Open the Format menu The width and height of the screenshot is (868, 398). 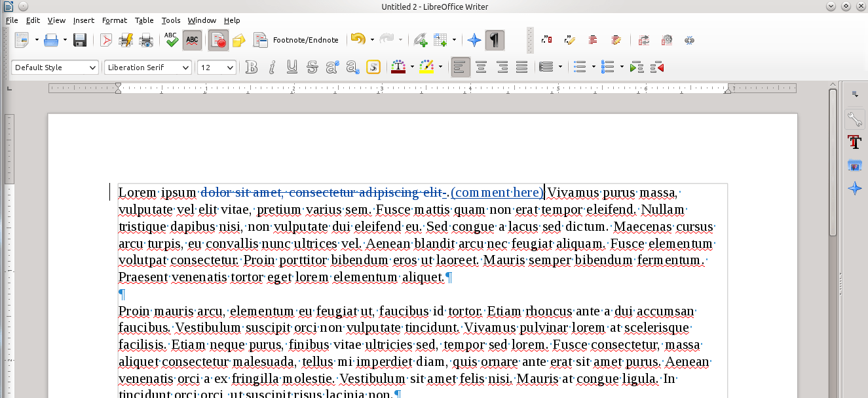point(115,20)
